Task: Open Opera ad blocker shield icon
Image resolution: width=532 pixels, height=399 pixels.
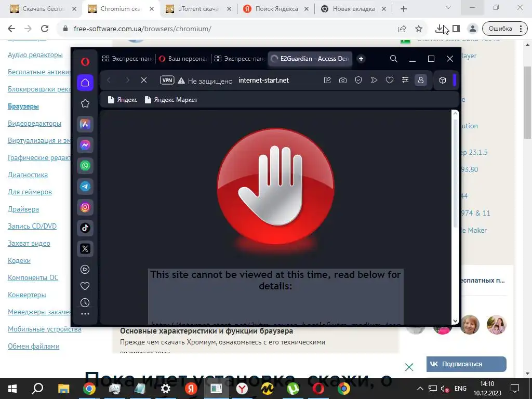Action: pos(358,80)
